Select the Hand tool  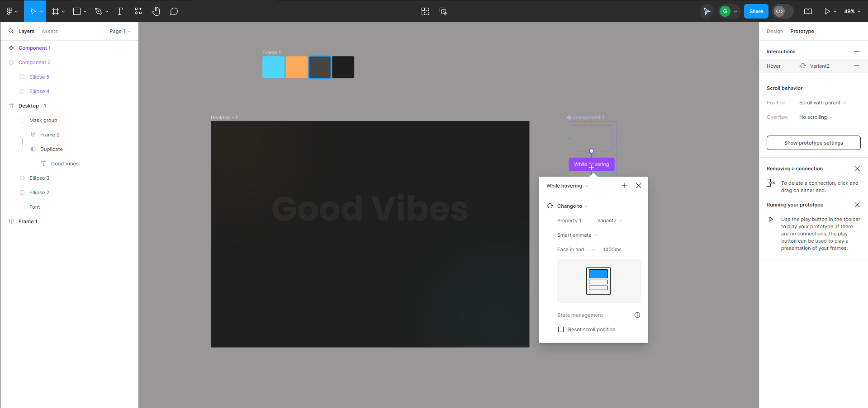[156, 11]
